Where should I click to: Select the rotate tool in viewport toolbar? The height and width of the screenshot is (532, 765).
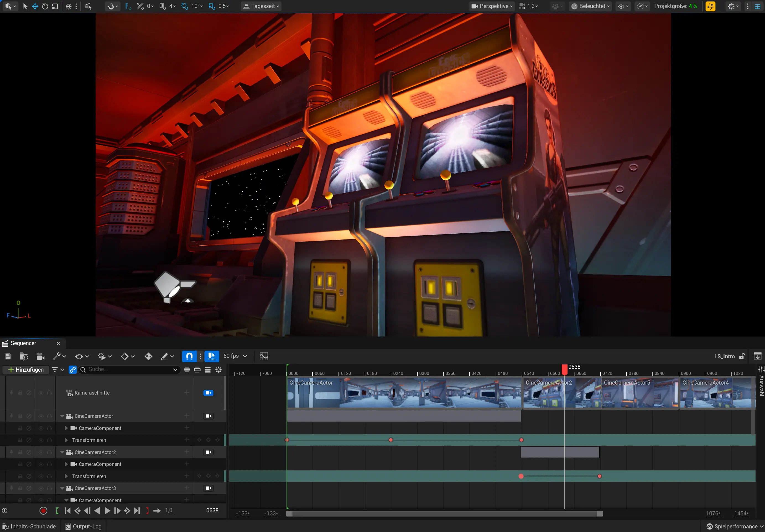[x=45, y=6]
